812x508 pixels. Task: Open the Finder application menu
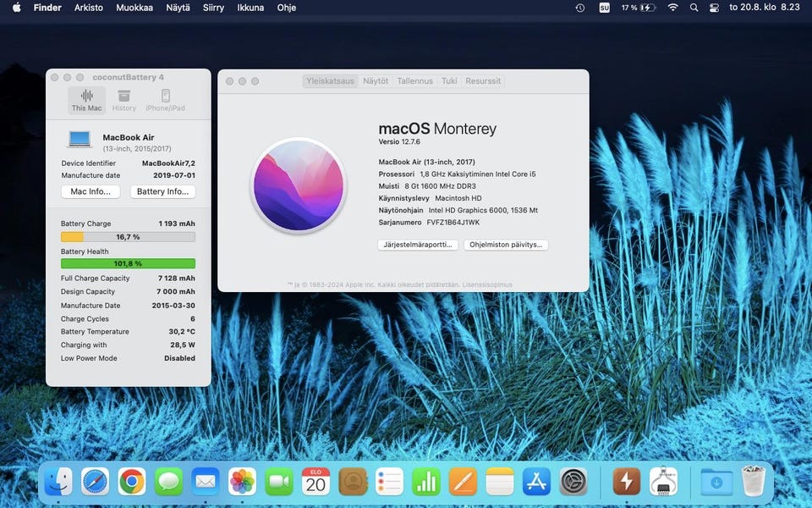click(47, 8)
